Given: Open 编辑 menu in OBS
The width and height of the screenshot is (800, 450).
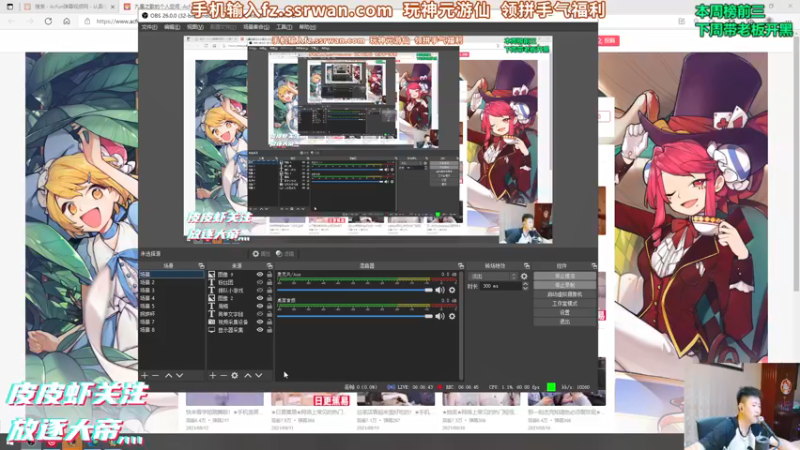Looking at the screenshot, I should 172,27.
